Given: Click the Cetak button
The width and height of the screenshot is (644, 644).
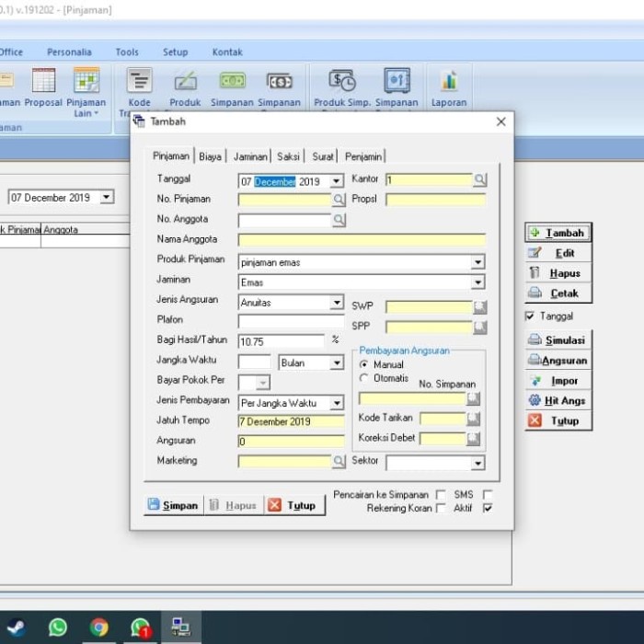Looking at the screenshot, I should pyautogui.click(x=558, y=293).
